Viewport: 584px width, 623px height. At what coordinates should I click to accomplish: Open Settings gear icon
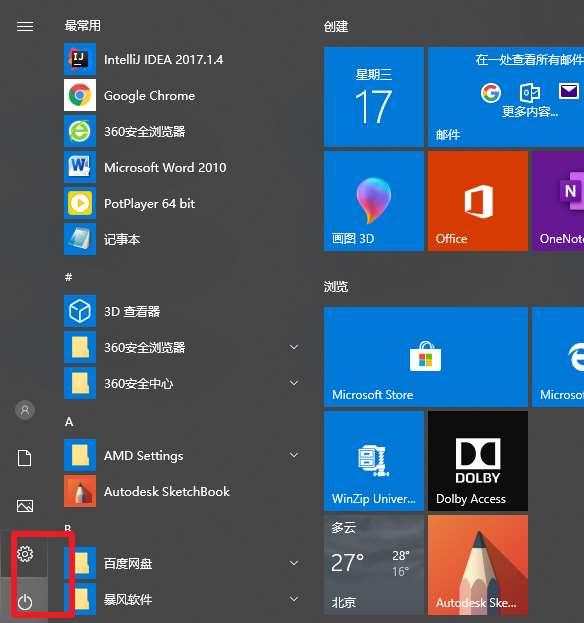(x=25, y=553)
